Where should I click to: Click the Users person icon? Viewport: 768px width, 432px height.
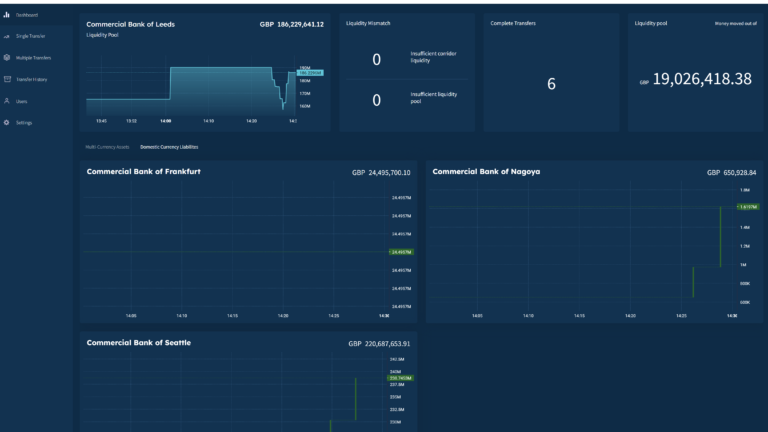(x=7, y=101)
